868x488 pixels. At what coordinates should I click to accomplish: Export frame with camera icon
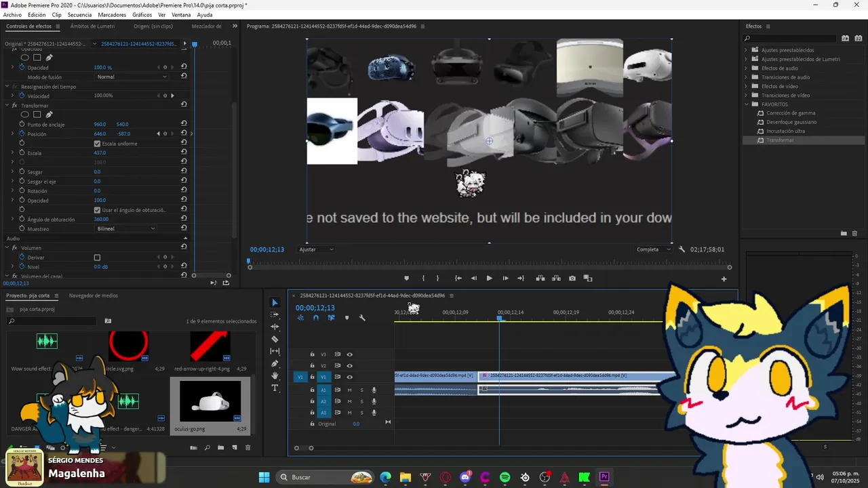pos(572,279)
